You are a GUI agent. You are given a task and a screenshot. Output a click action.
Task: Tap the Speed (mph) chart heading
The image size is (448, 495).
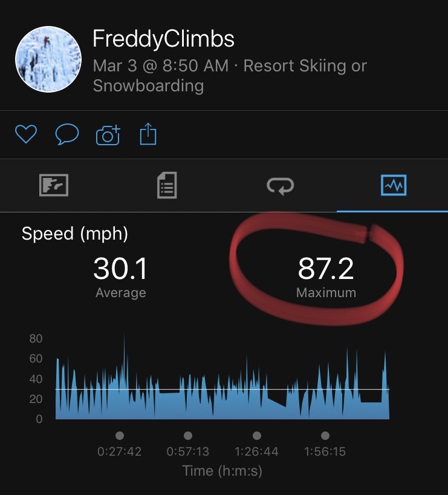pos(75,234)
